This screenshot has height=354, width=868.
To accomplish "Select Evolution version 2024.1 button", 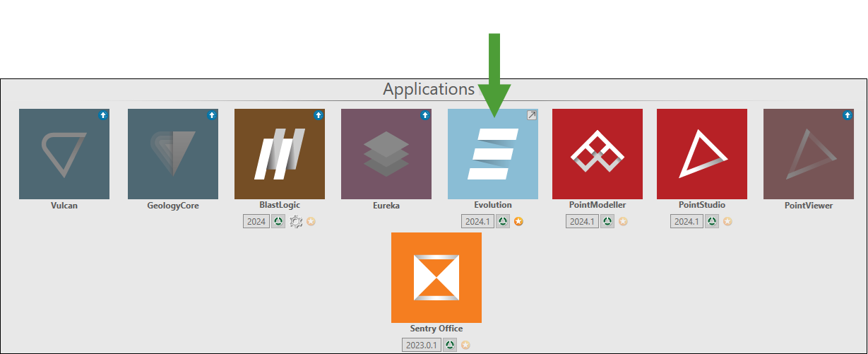I will point(477,222).
